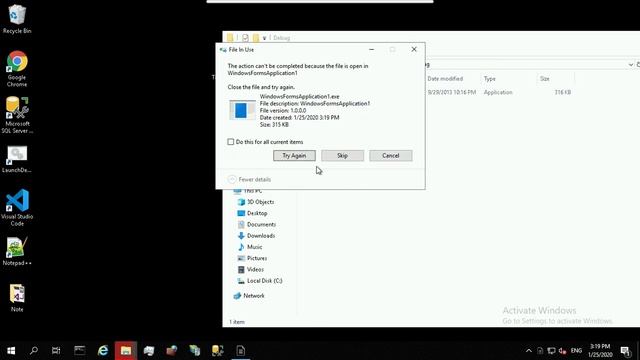Open Explorer quick access toolbar dropdown
This screenshot has height=360, width=640.
point(264,38)
